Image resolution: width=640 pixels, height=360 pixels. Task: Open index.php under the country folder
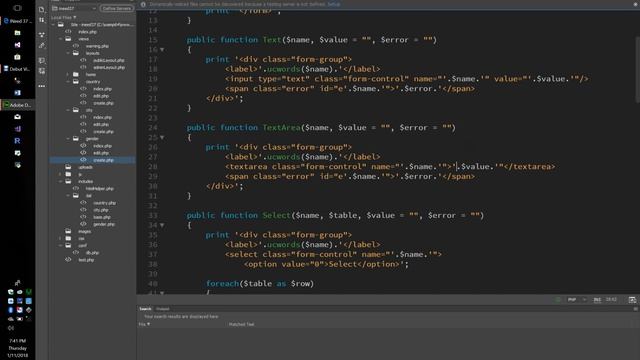[102, 89]
